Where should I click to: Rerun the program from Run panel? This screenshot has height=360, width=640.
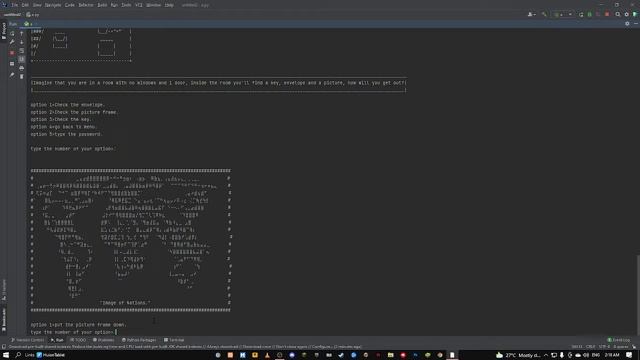(12, 33)
